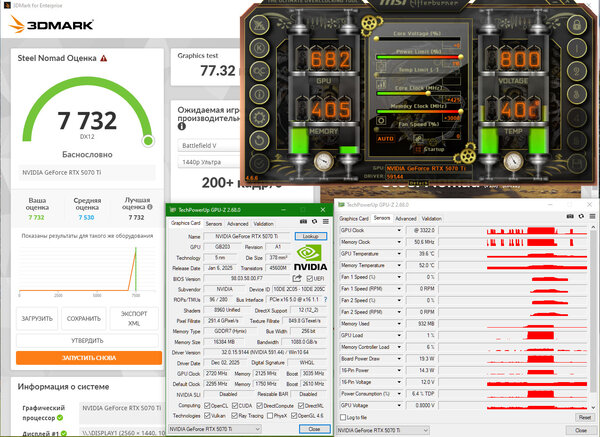Switch to Advanced tab in GPU-Z Graphics Card window

coord(238,224)
